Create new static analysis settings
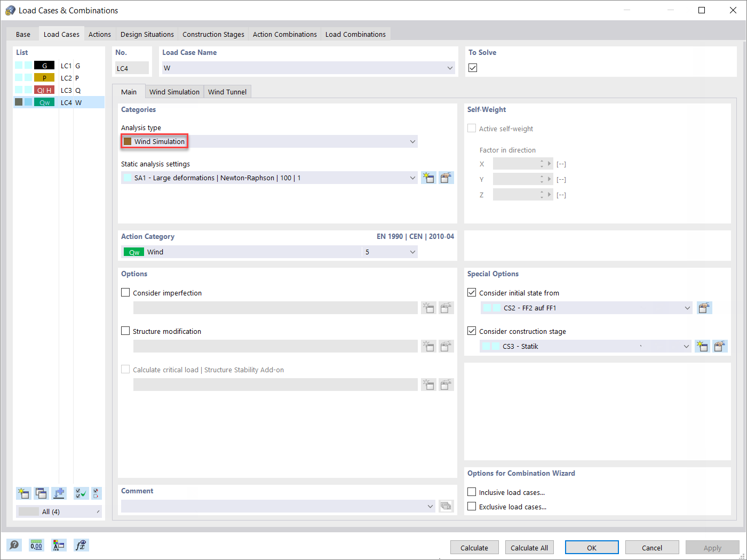 [x=428, y=178]
